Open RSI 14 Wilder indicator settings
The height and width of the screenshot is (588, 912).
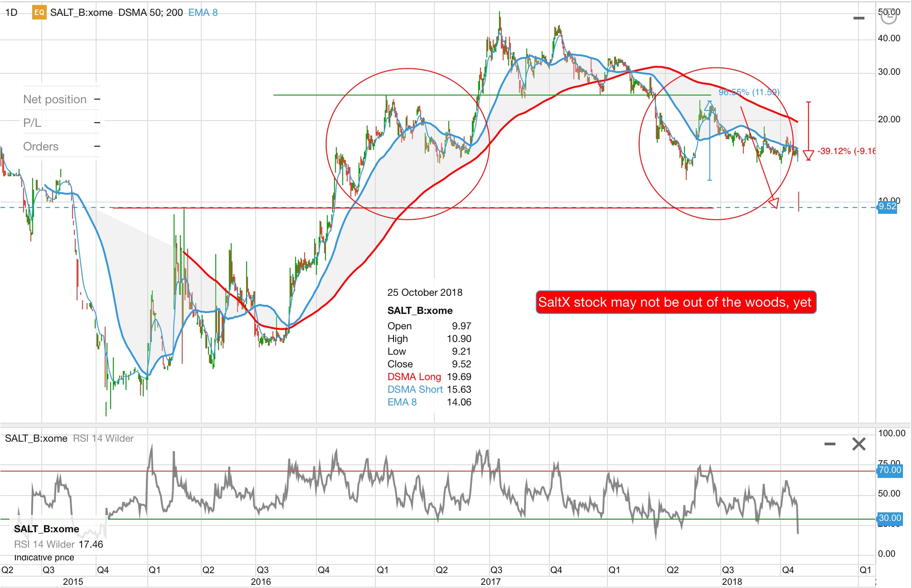[x=103, y=439]
